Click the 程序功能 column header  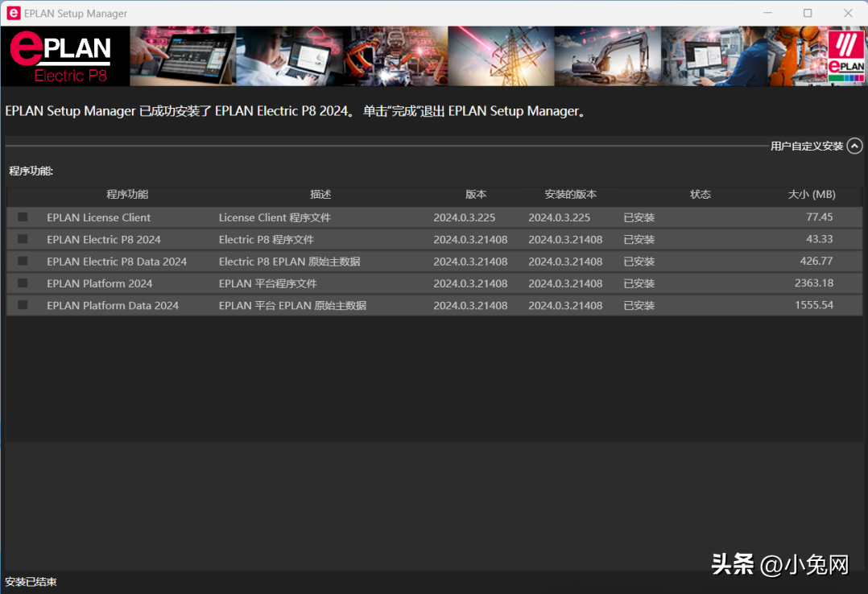click(127, 195)
